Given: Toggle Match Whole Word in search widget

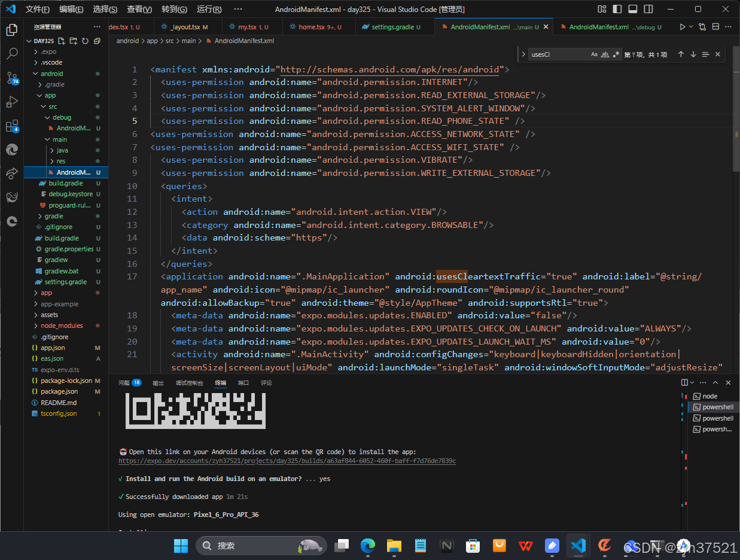Looking at the screenshot, I should (x=605, y=54).
